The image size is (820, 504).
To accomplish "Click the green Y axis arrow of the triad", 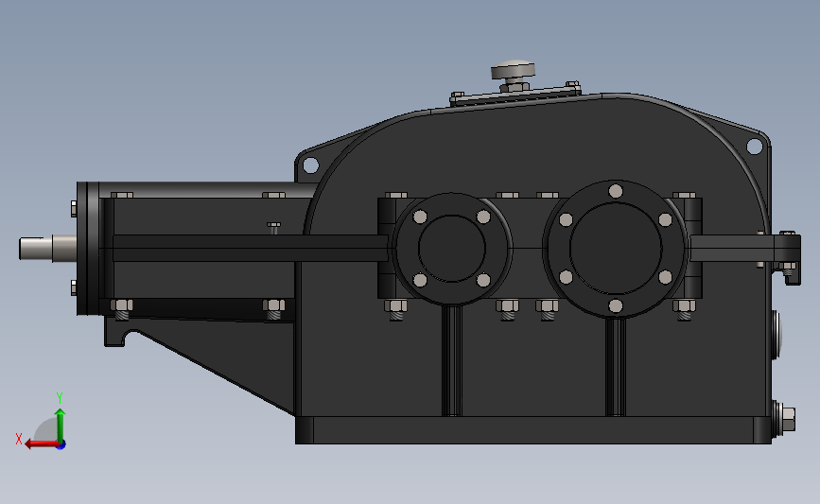I will coord(61,426).
